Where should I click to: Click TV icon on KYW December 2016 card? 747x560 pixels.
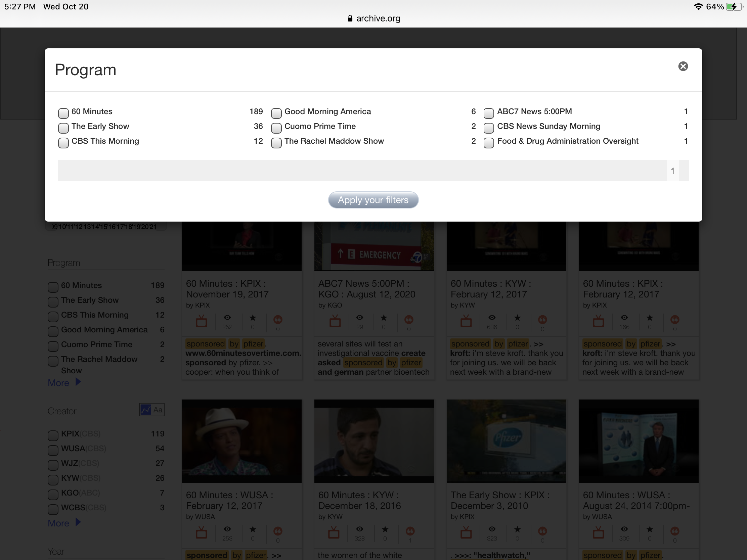pyautogui.click(x=334, y=532)
